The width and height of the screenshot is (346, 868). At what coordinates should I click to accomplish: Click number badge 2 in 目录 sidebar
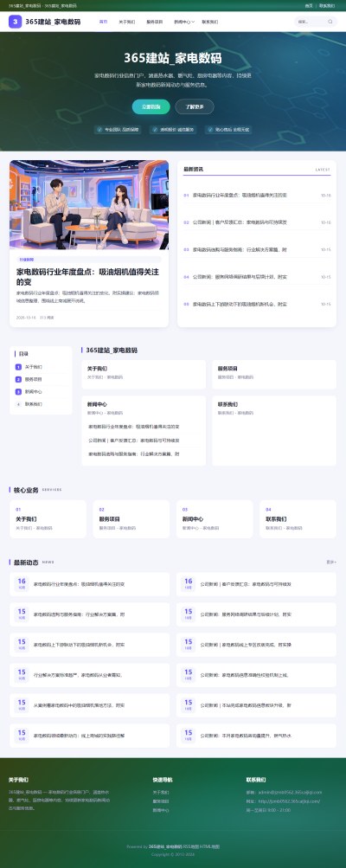[18, 380]
